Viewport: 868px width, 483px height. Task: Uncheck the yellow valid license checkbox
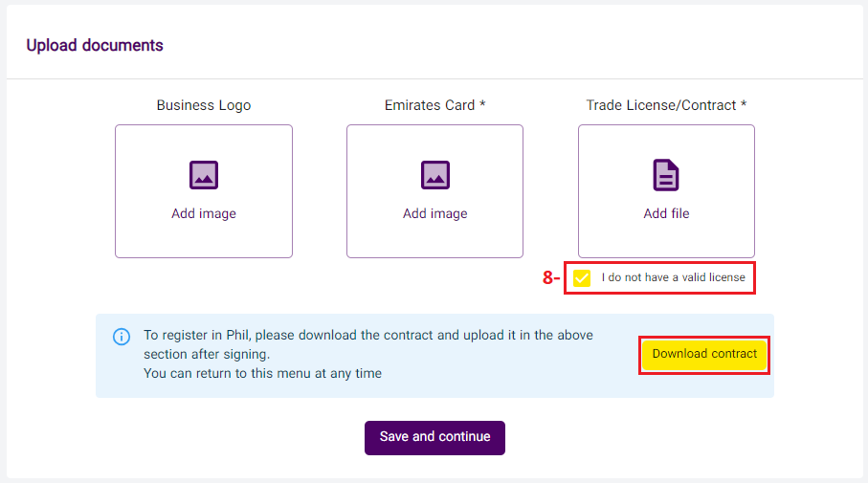582,278
